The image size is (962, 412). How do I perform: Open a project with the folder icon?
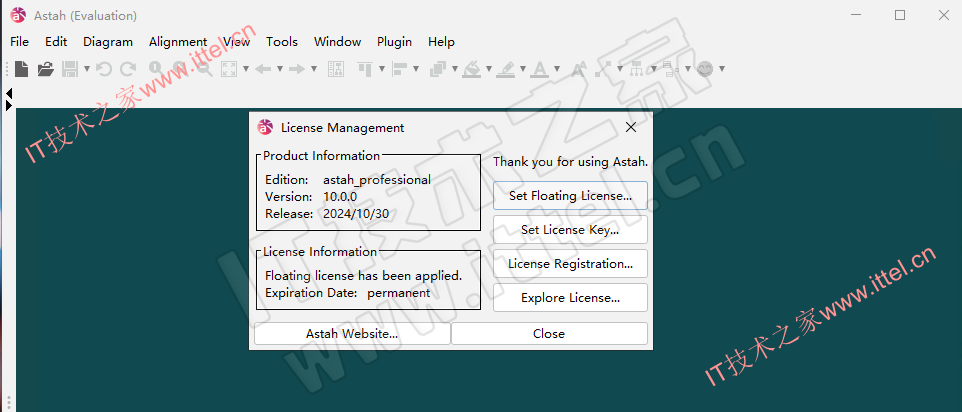[x=45, y=69]
